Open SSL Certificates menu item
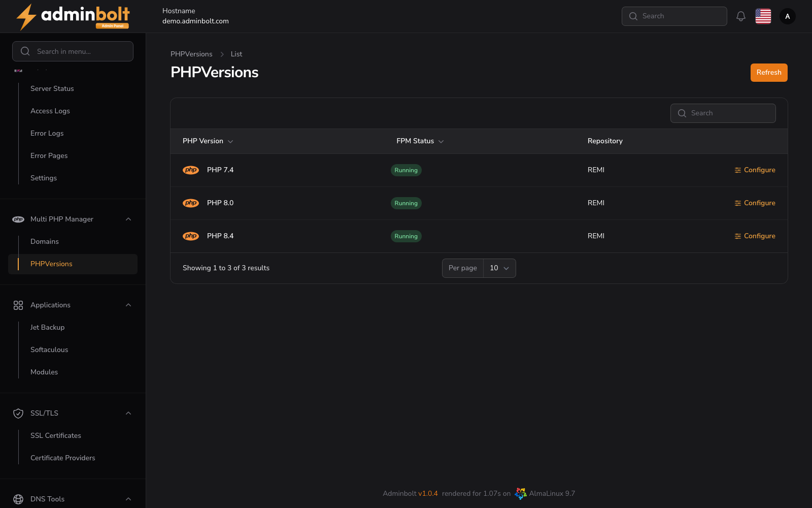The width and height of the screenshot is (812, 508). [56, 436]
